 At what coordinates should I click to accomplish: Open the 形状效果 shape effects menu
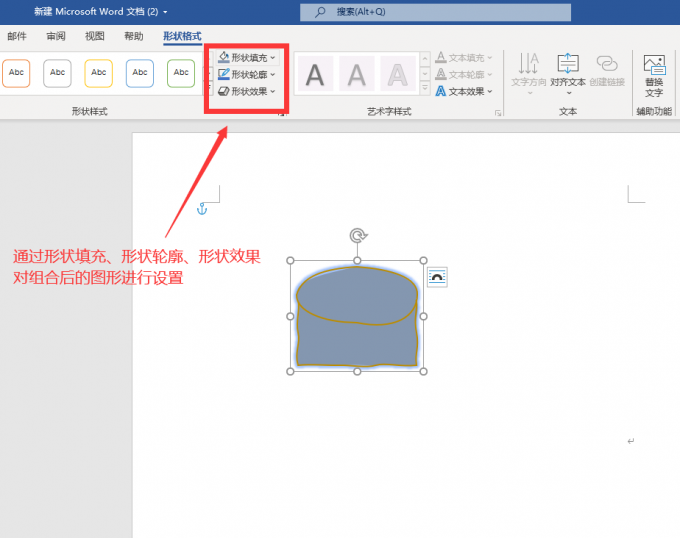pos(246,91)
